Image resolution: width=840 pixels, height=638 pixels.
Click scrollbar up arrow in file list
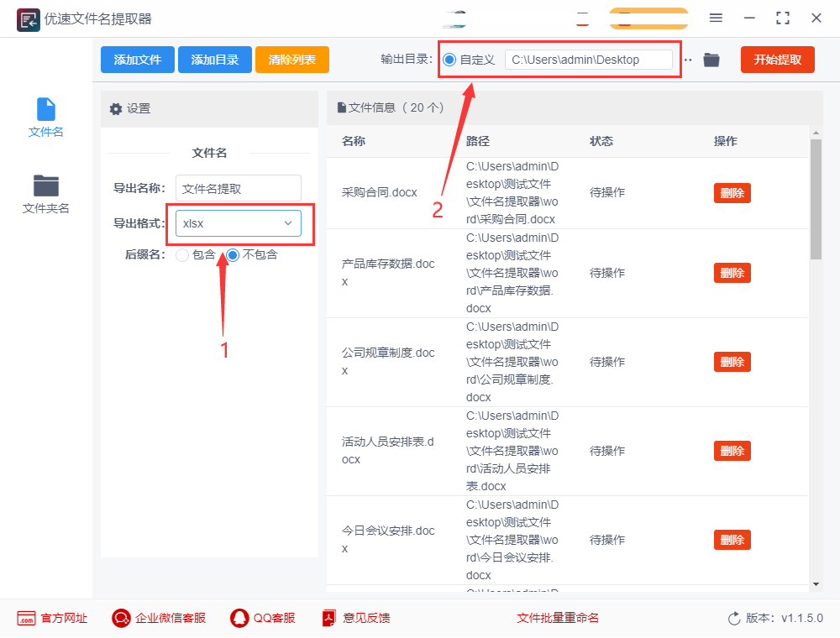coord(816,132)
